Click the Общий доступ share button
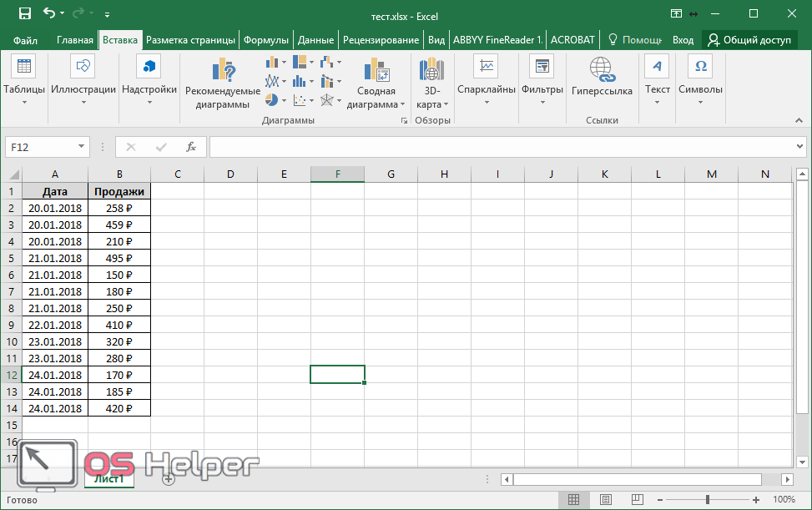The image size is (812, 510). 749,40
